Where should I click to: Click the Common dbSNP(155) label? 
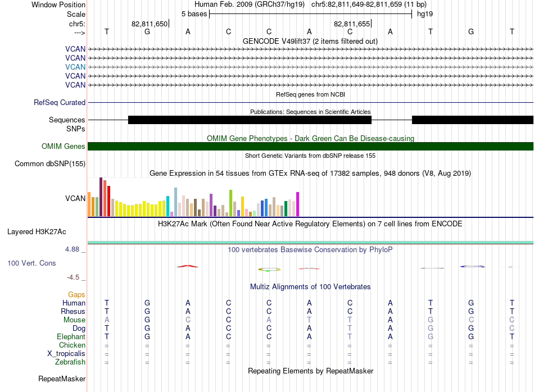50,163
